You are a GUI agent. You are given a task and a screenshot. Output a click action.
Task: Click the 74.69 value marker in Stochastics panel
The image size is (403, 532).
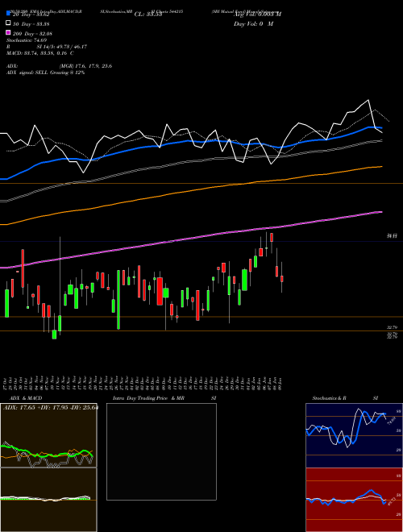[x=391, y=421]
